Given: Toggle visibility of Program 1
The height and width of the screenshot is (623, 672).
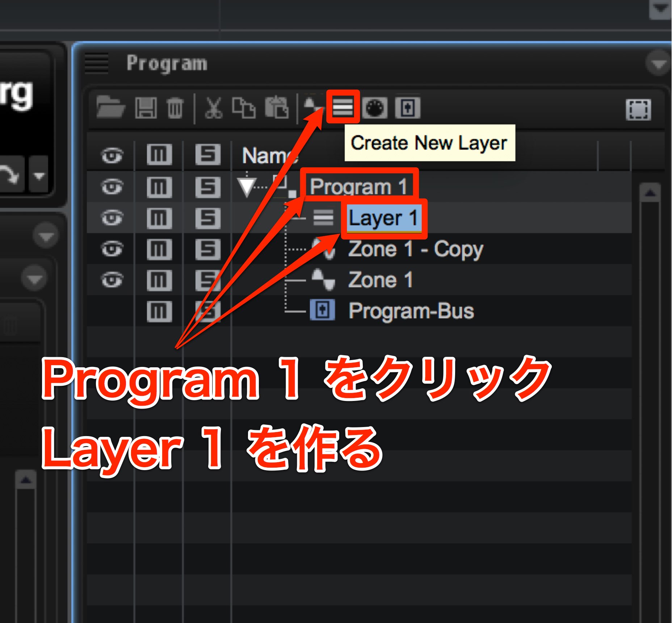Looking at the screenshot, I should 112,187.
